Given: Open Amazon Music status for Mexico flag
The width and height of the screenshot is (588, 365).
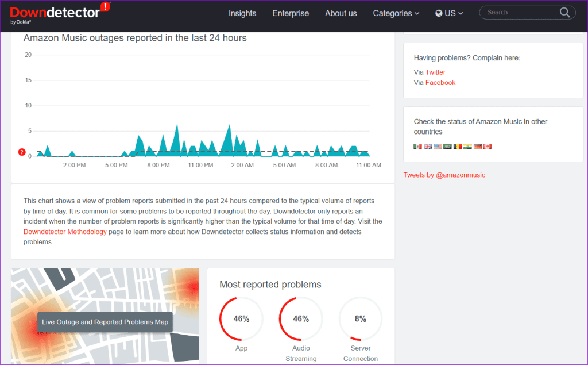Looking at the screenshot, I should click(x=418, y=147).
